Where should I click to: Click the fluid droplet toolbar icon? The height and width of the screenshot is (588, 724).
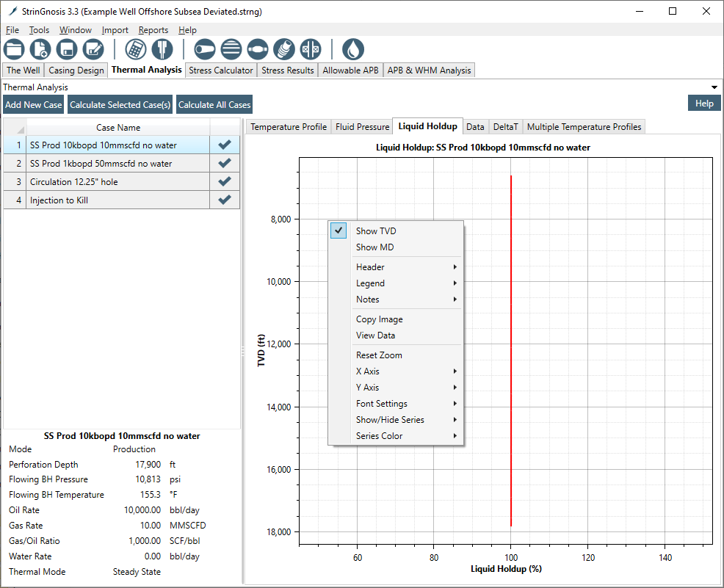pyautogui.click(x=353, y=49)
